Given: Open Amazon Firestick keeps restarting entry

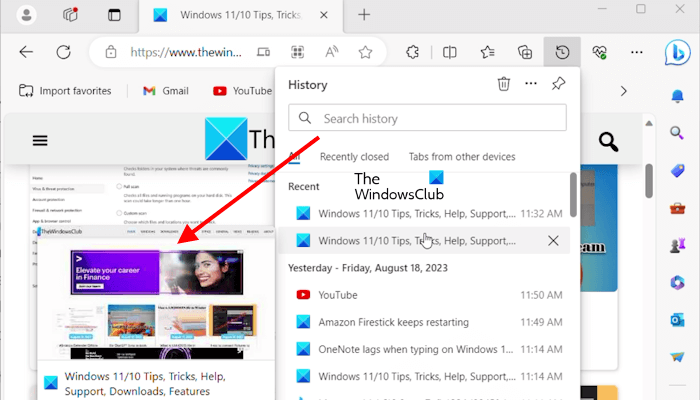Looking at the screenshot, I should coord(424,322).
